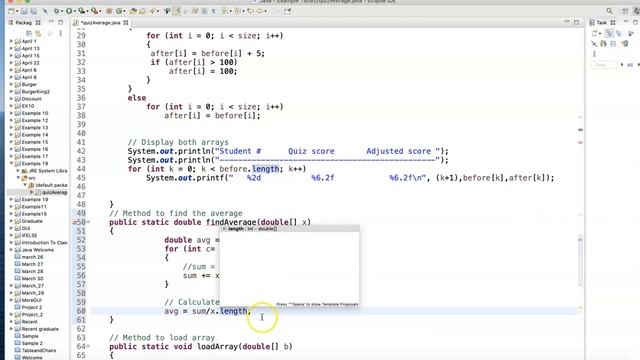Viewport: 640px width, 360px height.
Task: Maximize the editor area
Action: [576, 22]
